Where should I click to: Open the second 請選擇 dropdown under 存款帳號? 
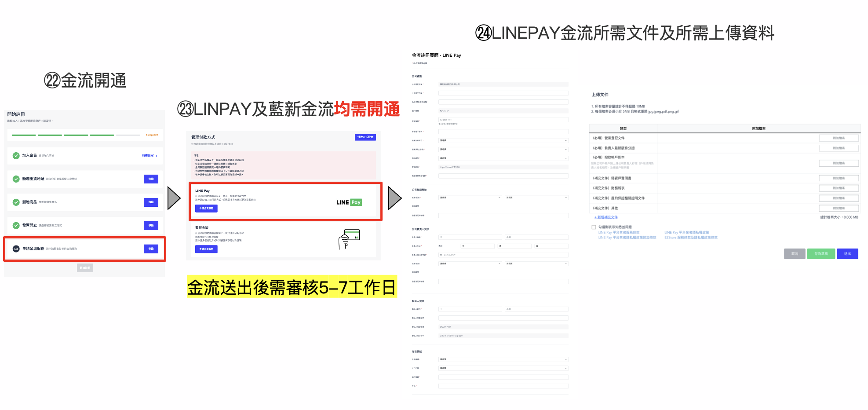[503, 368]
